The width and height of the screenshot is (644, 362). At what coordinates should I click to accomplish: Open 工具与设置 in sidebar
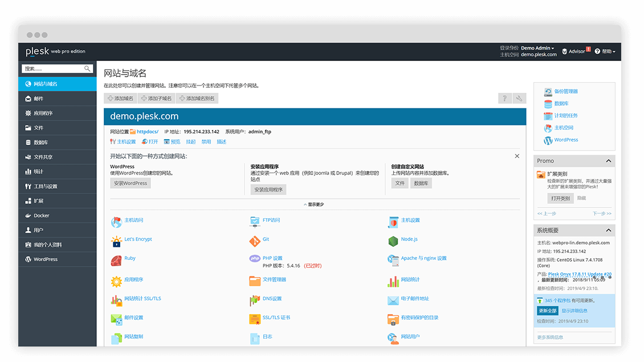pos(58,186)
